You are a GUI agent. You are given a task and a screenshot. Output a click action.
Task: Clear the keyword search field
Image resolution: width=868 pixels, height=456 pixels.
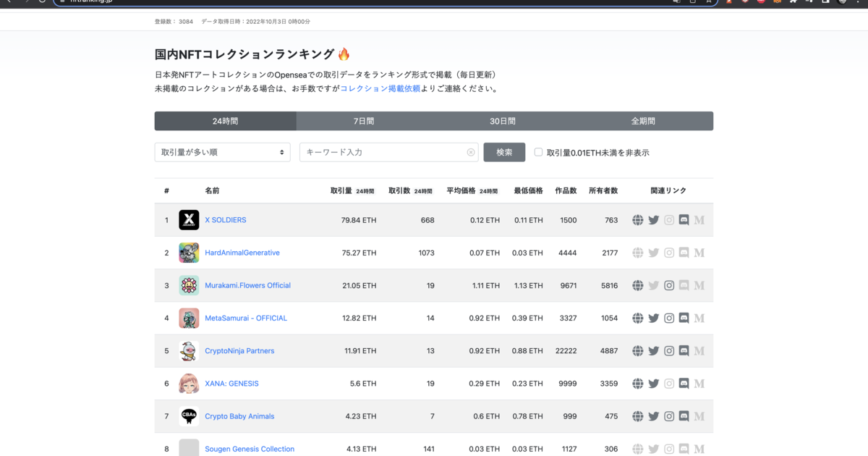coord(471,153)
